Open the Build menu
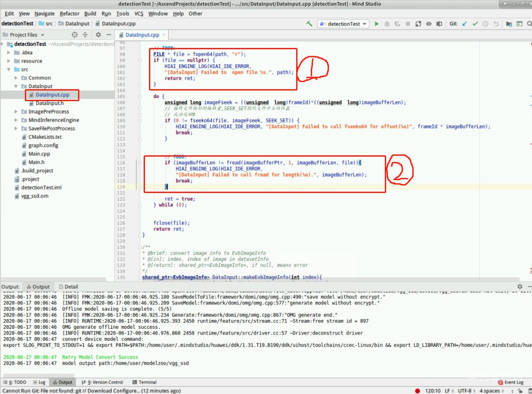Viewport: 532px width, 394px height. (x=90, y=14)
